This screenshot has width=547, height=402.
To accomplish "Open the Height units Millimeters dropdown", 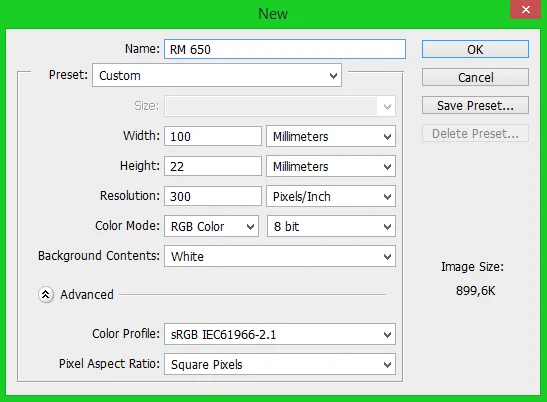I will pyautogui.click(x=331, y=166).
